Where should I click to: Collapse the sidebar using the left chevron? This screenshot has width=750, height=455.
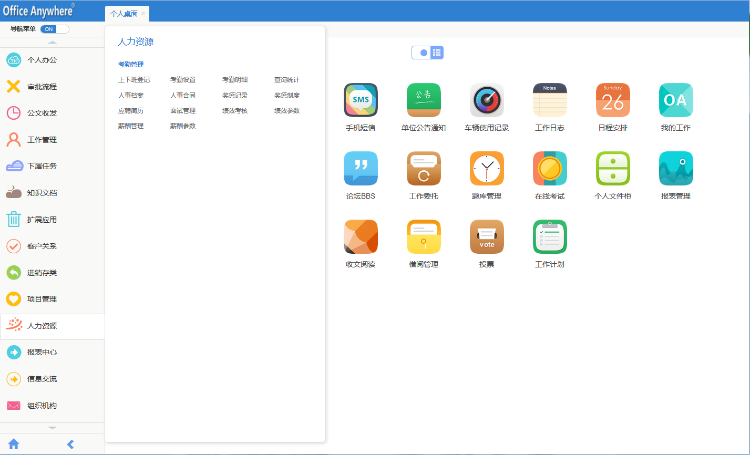(x=70, y=443)
